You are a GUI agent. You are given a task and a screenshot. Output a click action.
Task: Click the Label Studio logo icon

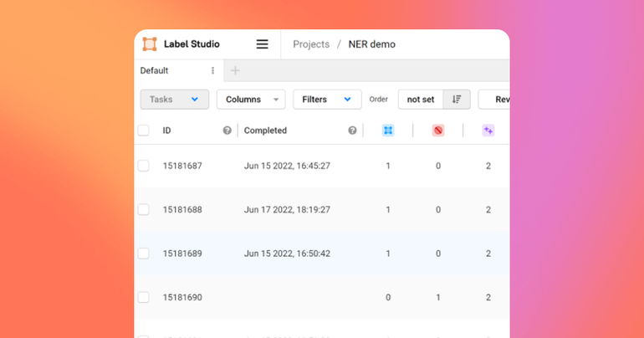pos(150,44)
